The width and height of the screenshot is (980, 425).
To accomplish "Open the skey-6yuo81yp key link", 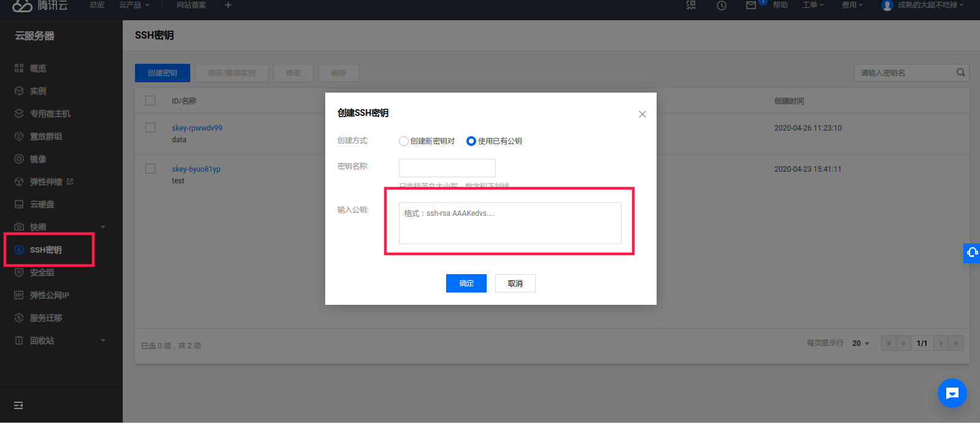I will tap(196, 169).
